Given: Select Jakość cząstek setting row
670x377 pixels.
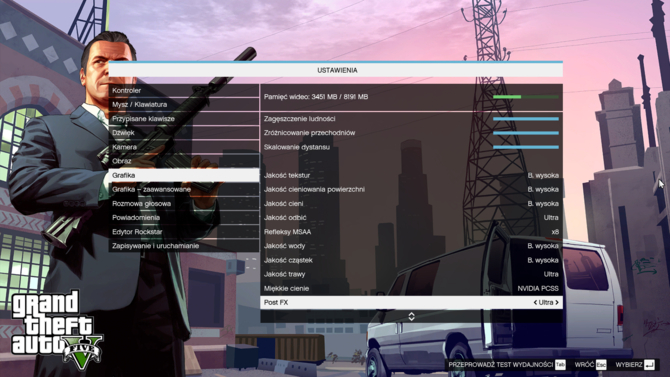Looking at the screenshot, I should pyautogui.click(x=411, y=260).
